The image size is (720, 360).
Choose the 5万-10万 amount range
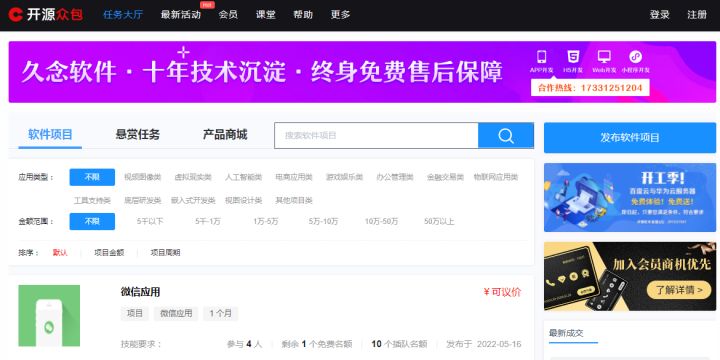coord(323,221)
